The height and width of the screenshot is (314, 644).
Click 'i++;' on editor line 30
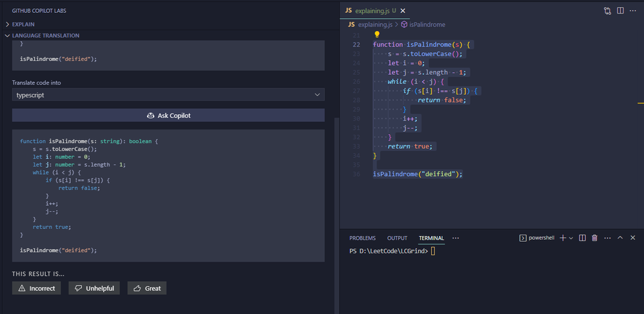(x=410, y=119)
